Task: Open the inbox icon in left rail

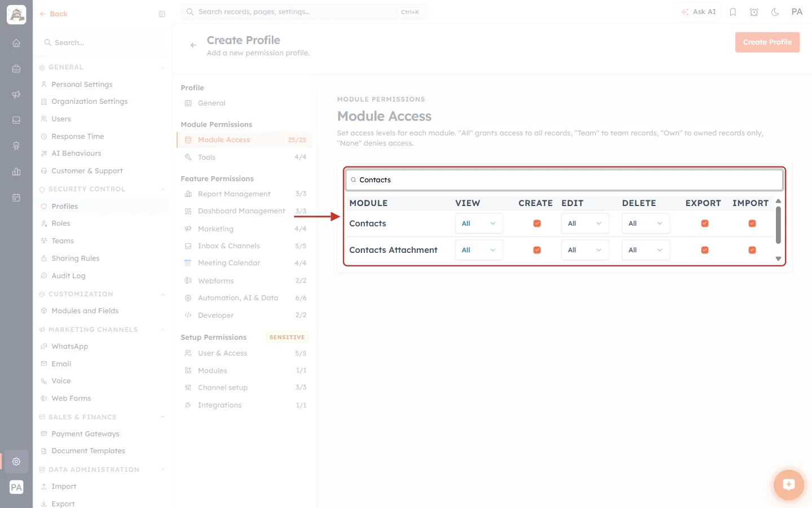Action: pos(16,120)
